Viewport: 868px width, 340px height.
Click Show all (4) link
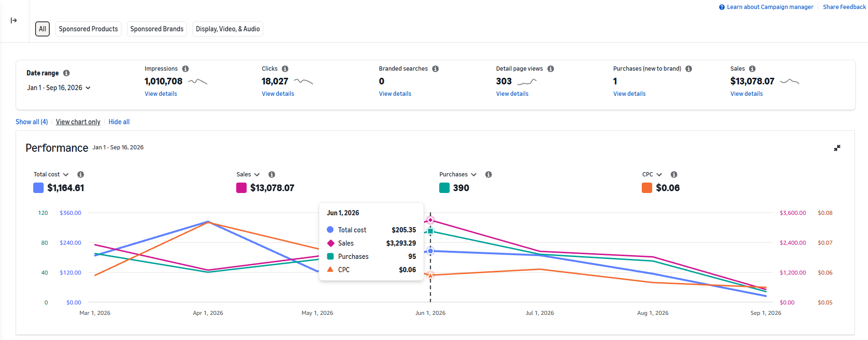[x=32, y=122]
